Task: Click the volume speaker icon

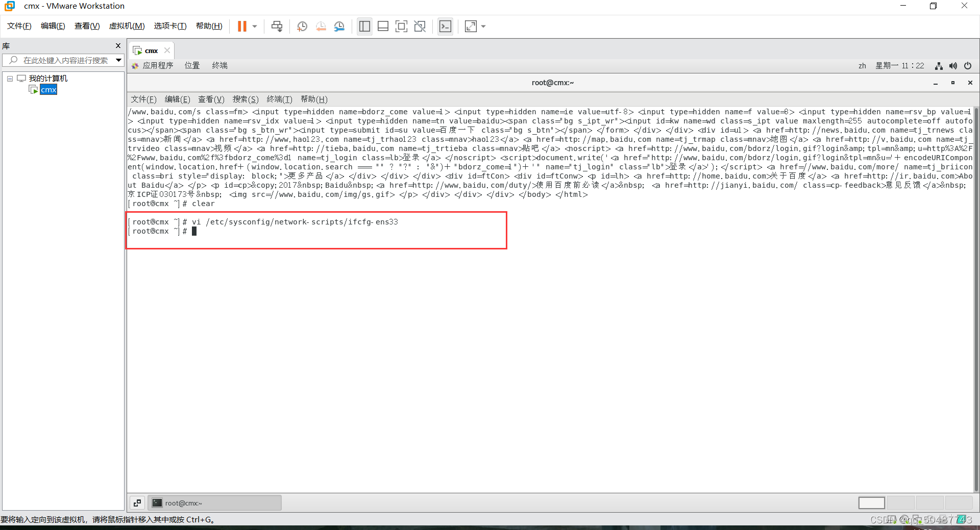Action: coord(953,66)
